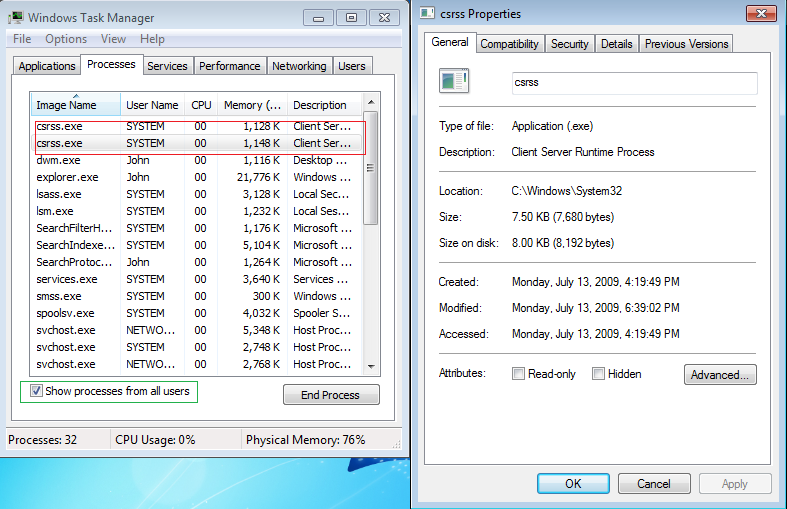Select the csrss.exe row using 1,128 K
The image size is (787, 509).
[x=197, y=126]
